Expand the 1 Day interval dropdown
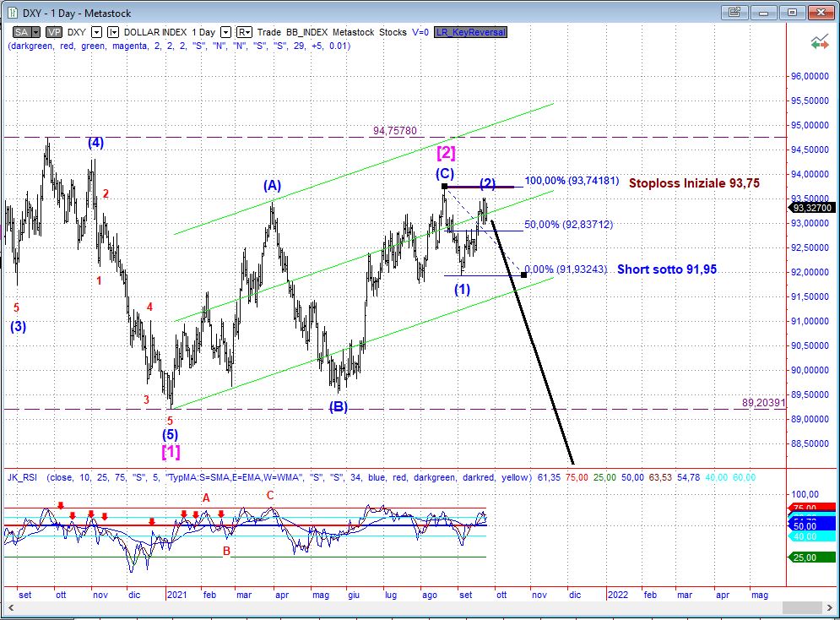Screen dimensions: 840x620 pyautogui.click(x=225, y=32)
